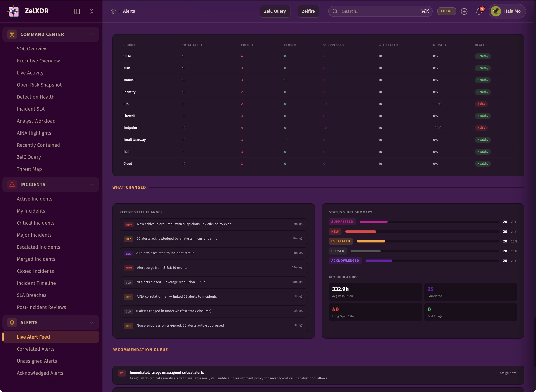This screenshot has height=392, width=536.
Task: Go to home via breadcrumb house icon
Action: click(x=113, y=11)
